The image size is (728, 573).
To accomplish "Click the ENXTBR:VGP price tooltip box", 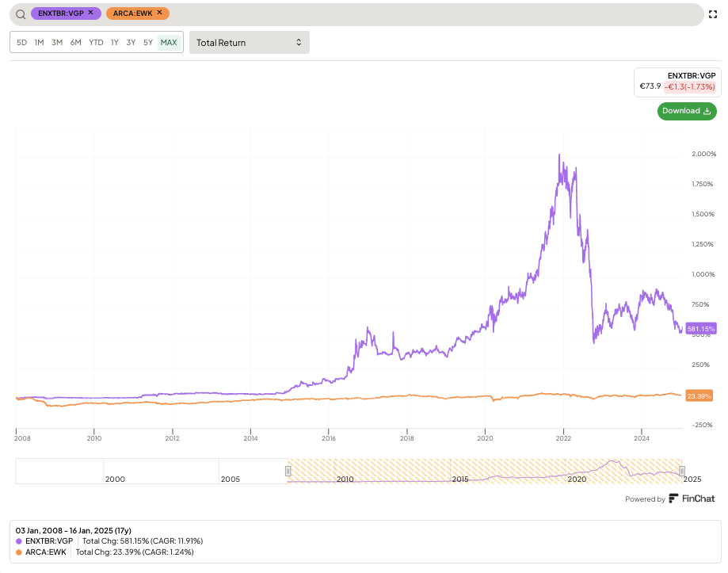I will point(677,82).
